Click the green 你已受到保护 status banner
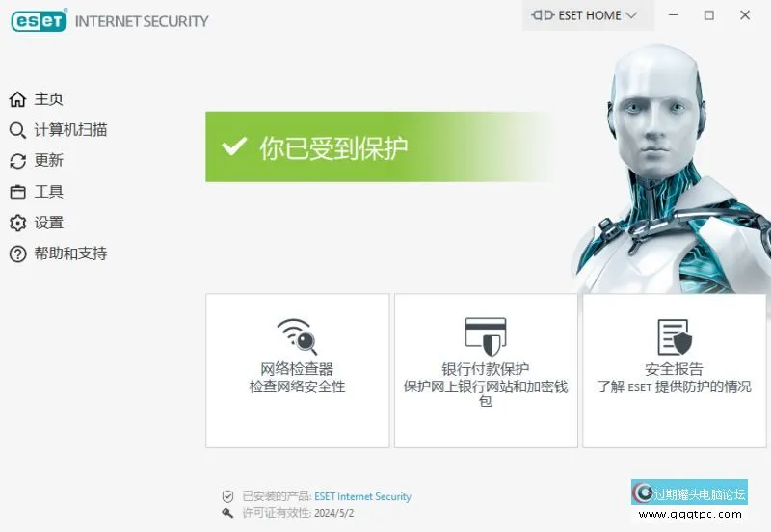Viewport: 771px width, 532px height. (379, 147)
